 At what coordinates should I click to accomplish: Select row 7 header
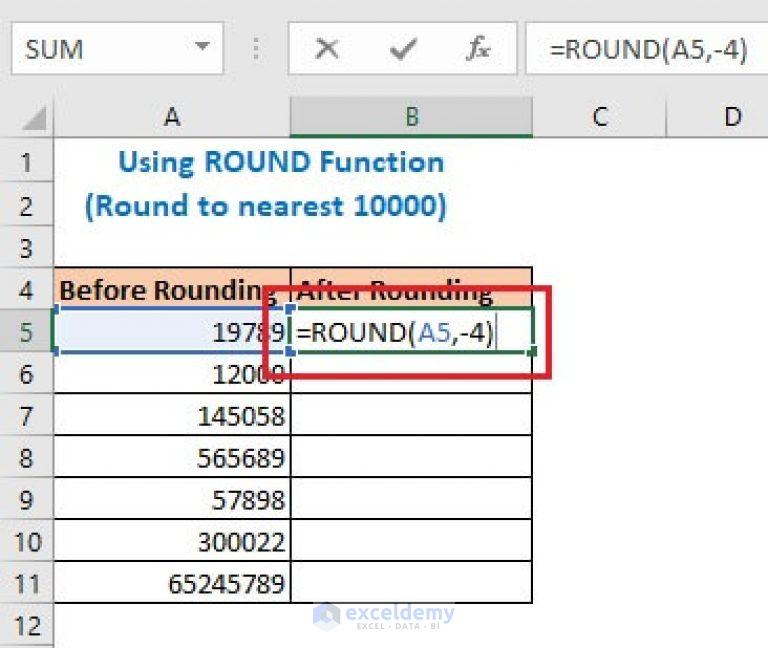pyautogui.click(x=26, y=416)
